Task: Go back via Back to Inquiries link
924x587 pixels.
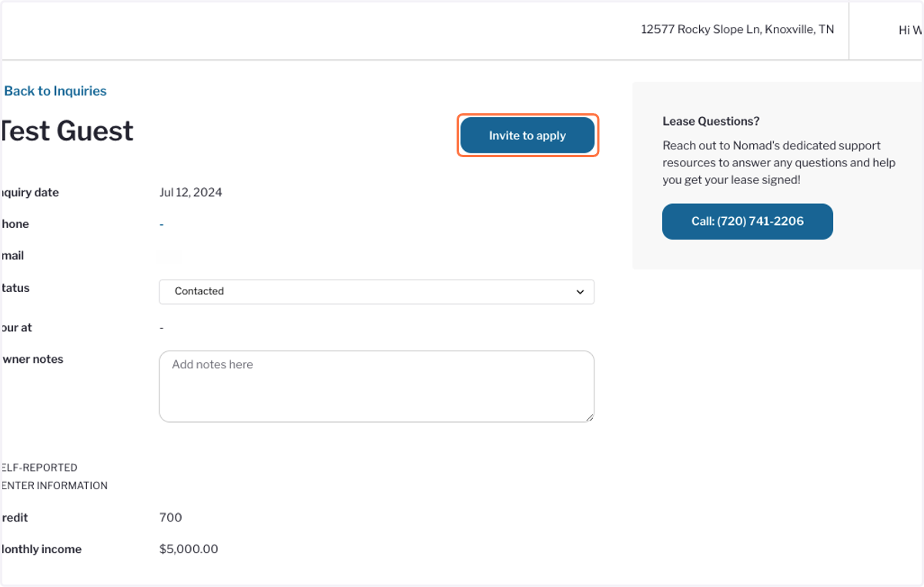Action: click(55, 91)
